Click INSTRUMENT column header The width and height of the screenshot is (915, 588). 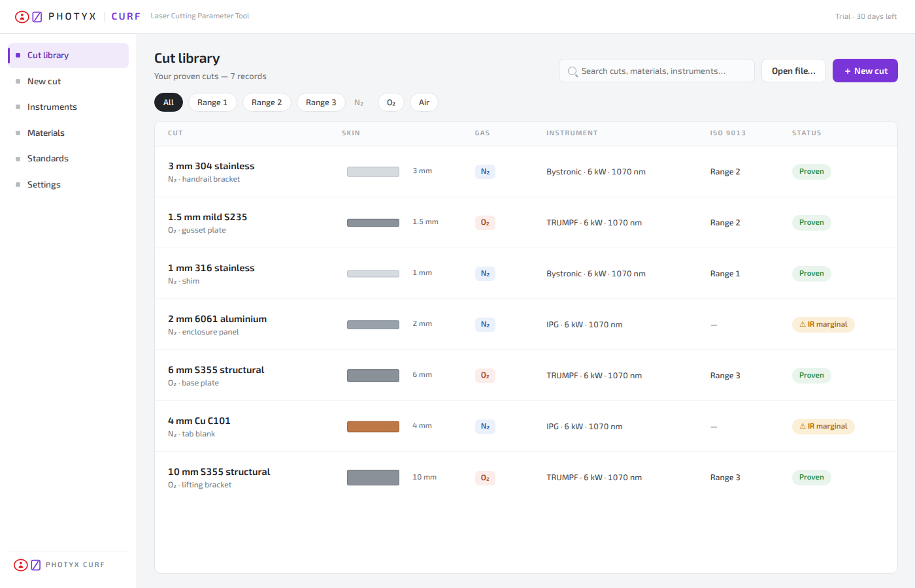click(x=572, y=133)
